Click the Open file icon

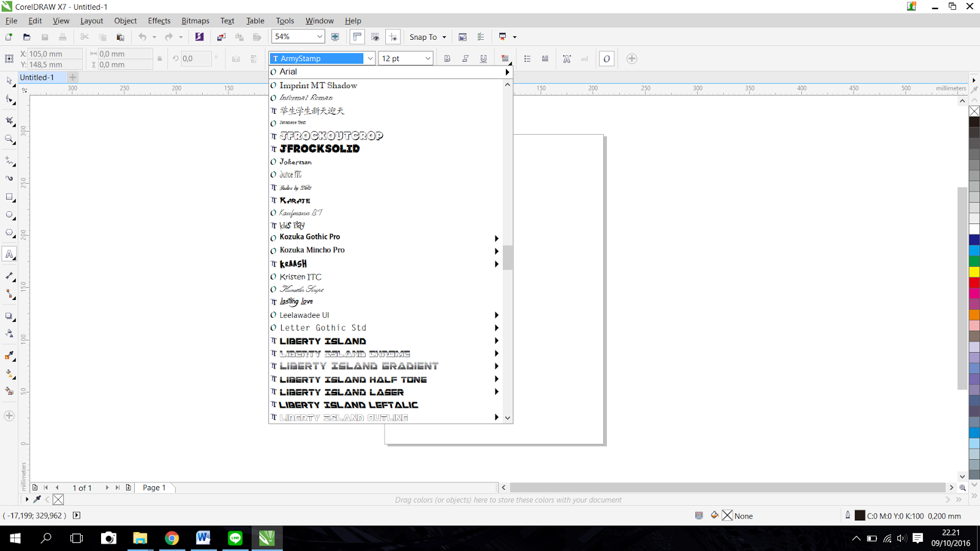(27, 37)
